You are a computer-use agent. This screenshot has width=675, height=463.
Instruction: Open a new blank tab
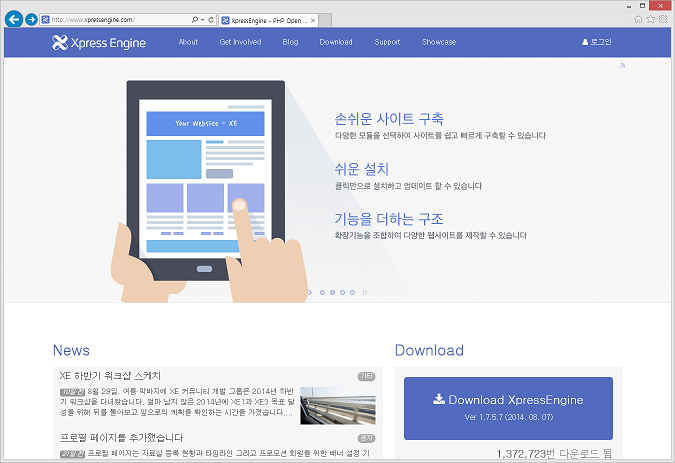point(325,20)
